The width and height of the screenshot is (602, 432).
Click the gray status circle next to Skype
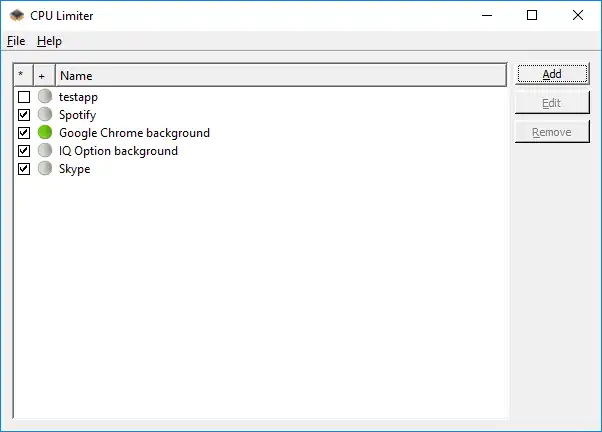pyautogui.click(x=45, y=169)
